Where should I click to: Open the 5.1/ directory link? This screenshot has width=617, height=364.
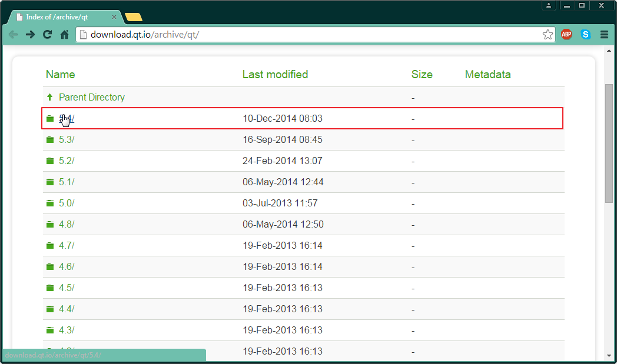click(67, 182)
